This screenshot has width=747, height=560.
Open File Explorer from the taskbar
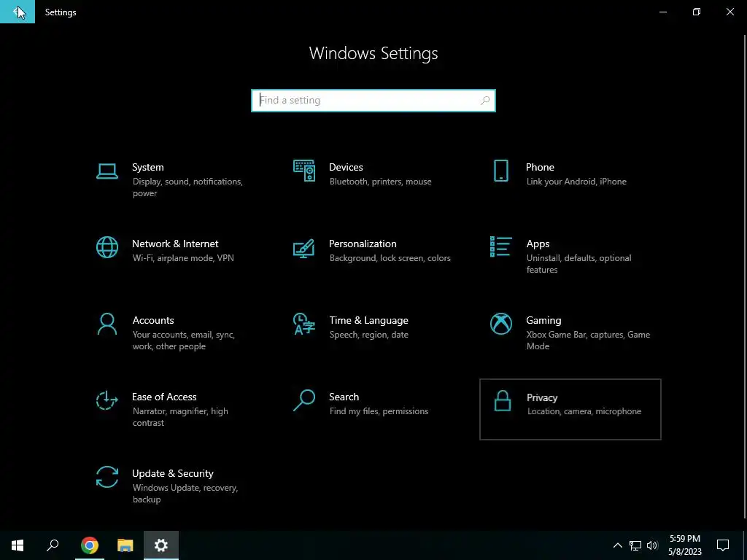pyautogui.click(x=125, y=545)
